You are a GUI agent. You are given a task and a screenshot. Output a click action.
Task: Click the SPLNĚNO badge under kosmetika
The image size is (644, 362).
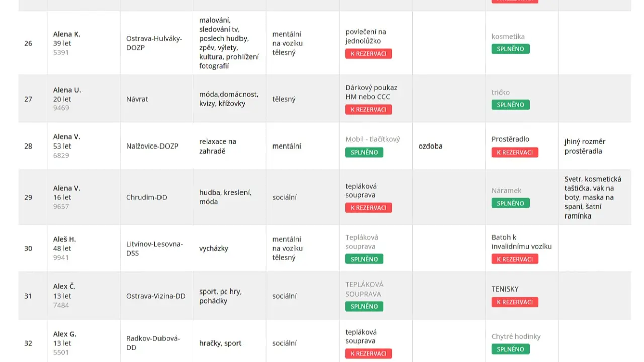click(x=510, y=49)
